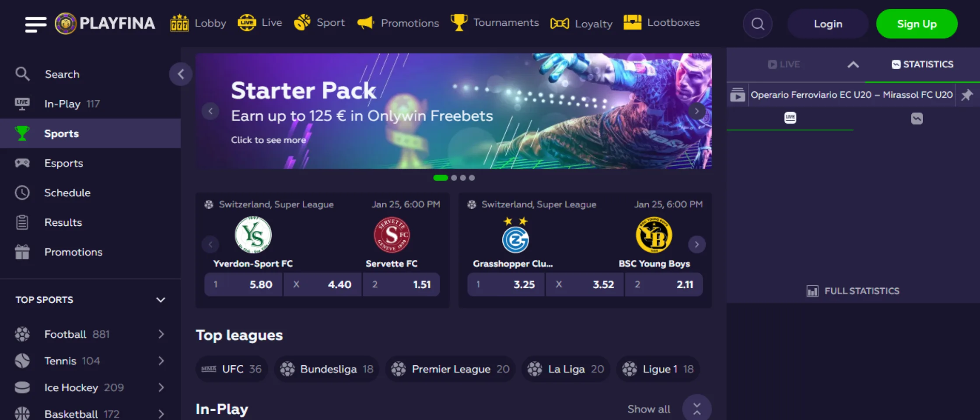Switch to the STATISTICS tab

coord(922,64)
